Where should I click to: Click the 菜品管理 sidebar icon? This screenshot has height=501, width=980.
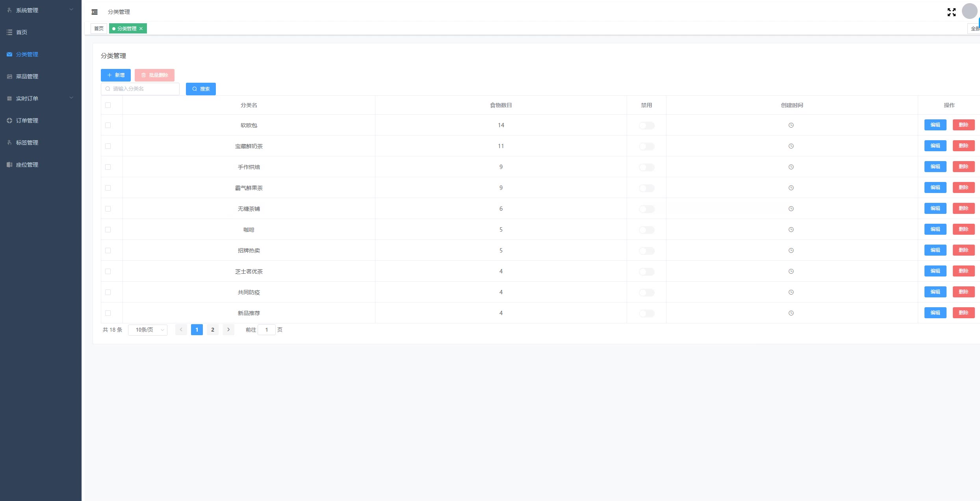9,76
